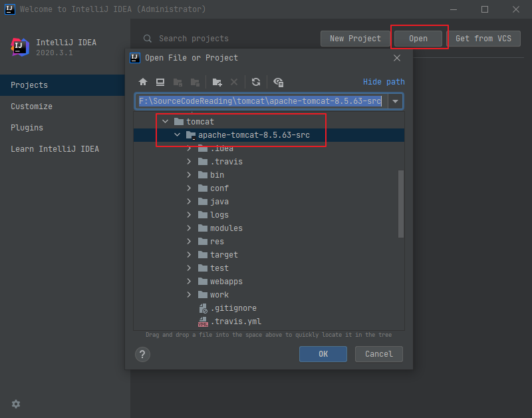The height and width of the screenshot is (418, 532).
Task: Close the Open File or Project dialog
Action: [397, 58]
